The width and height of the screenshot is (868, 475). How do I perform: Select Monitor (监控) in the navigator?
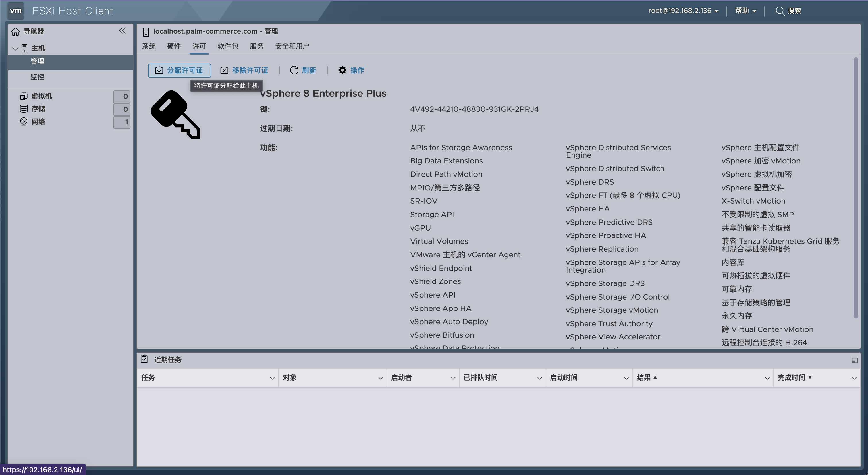pos(37,77)
